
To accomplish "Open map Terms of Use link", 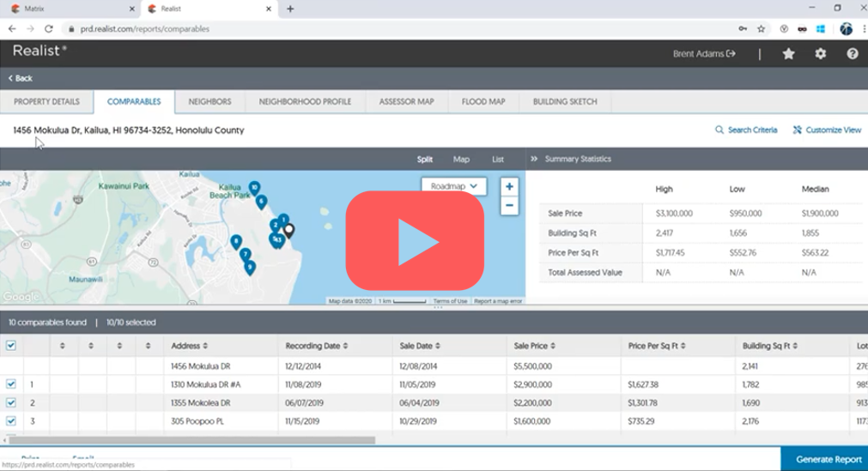I will point(450,301).
